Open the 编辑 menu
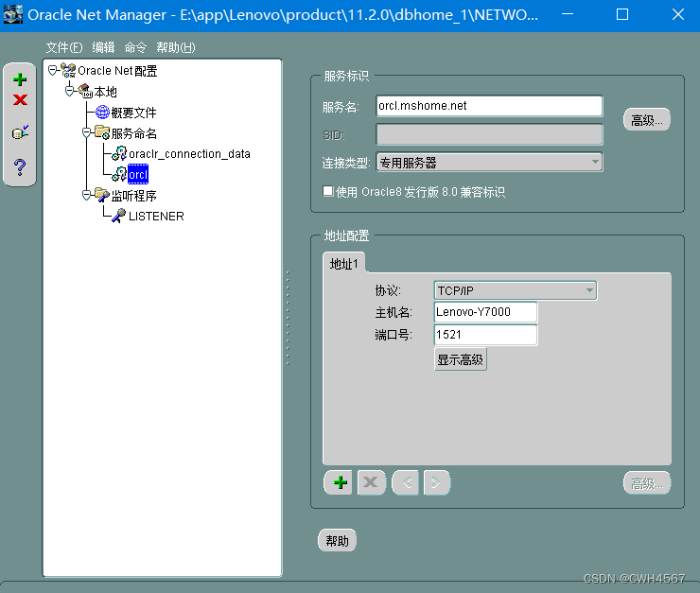This screenshot has height=593, width=700. (103, 47)
